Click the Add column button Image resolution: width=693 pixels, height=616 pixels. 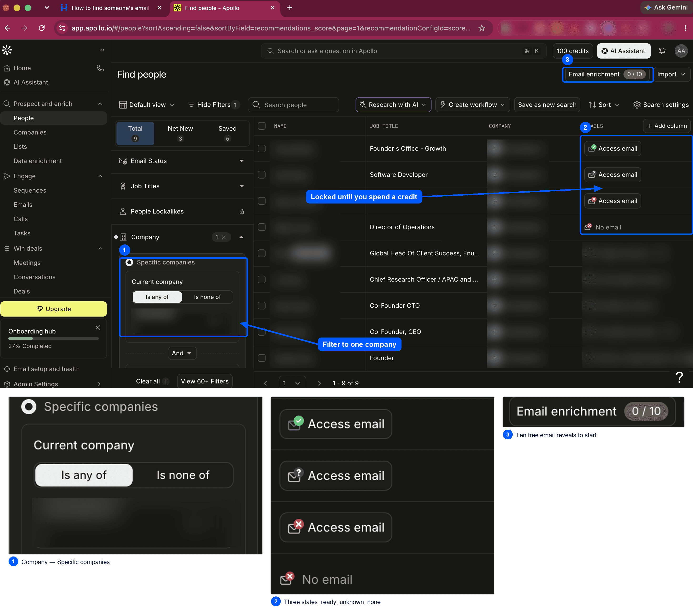pos(667,126)
